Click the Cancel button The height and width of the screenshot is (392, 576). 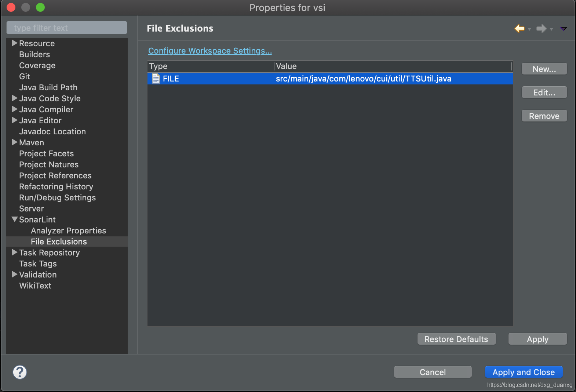[x=433, y=372]
